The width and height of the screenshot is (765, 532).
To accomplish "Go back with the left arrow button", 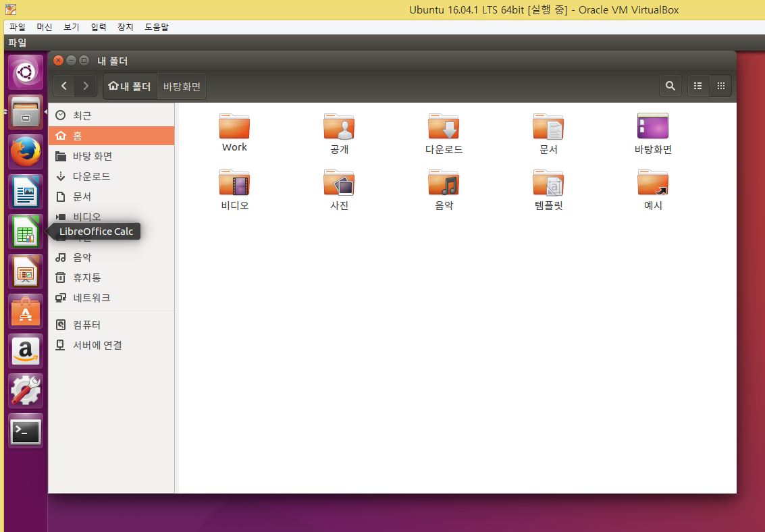I will 64,86.
